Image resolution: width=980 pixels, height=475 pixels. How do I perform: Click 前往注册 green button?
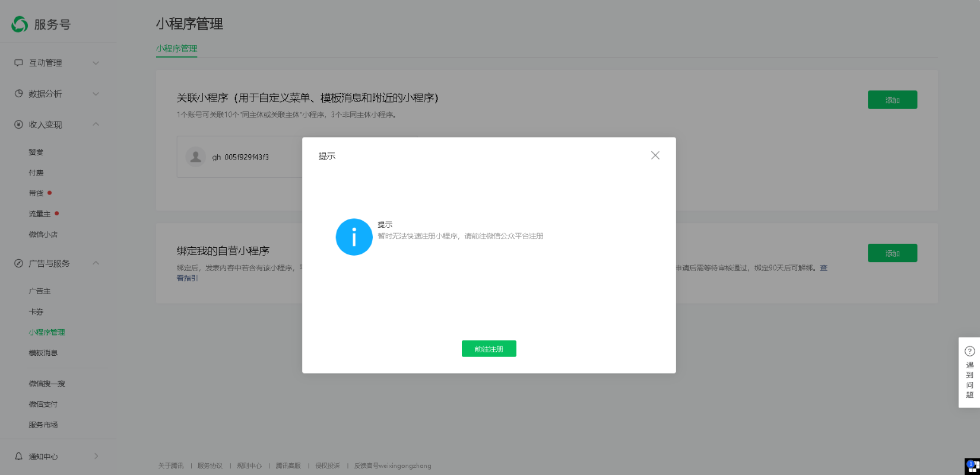[489, 349]
